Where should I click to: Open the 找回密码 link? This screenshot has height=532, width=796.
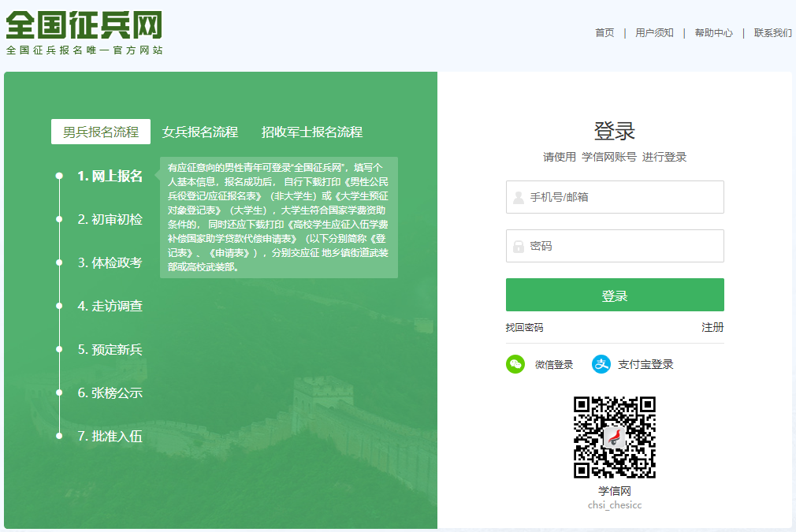coord(524,327)
